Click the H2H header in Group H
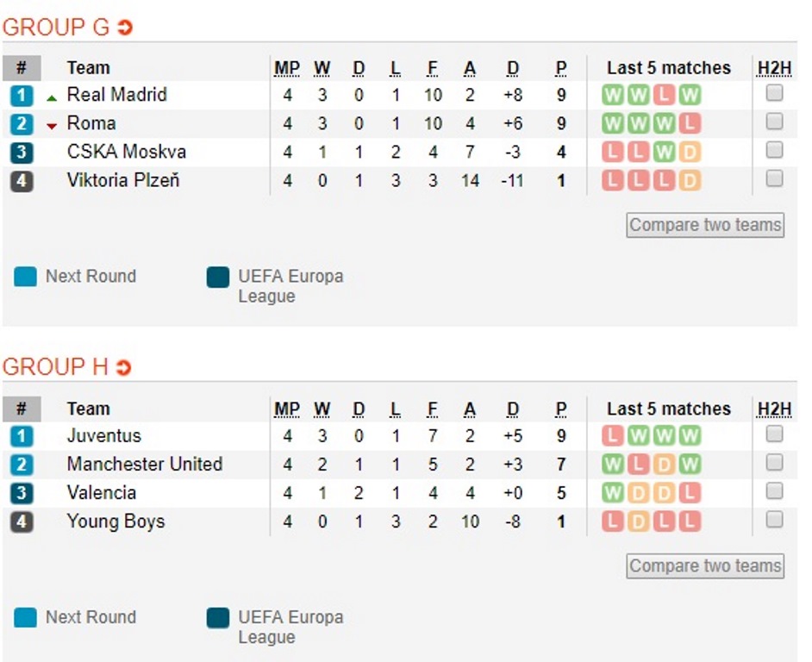This screenshot has width=812, height=662. pos(774,409)
